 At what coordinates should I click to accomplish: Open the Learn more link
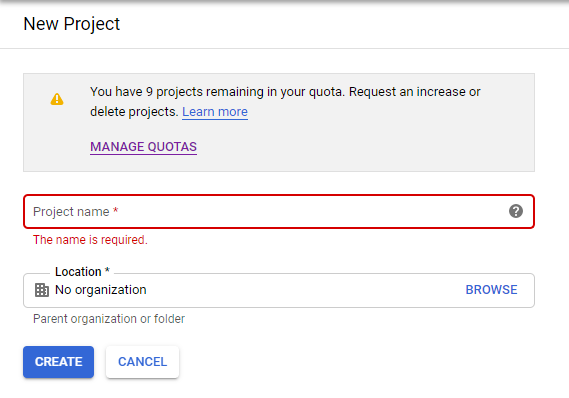[x=215, y=112]
